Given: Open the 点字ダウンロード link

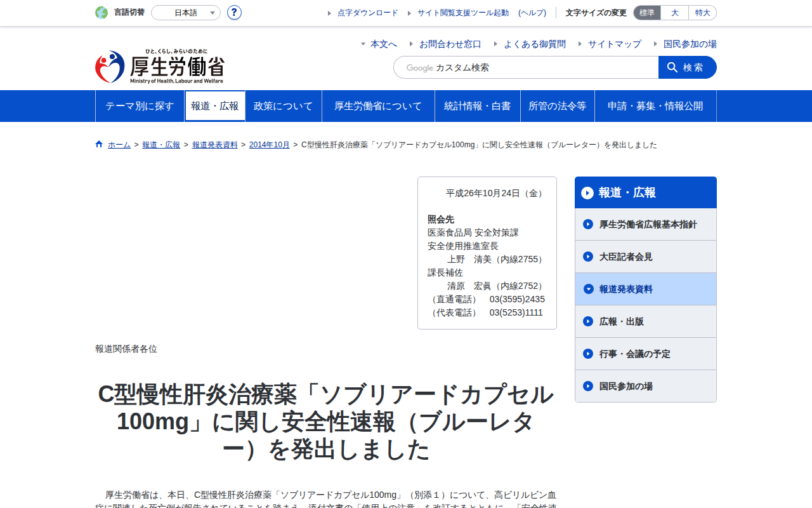Looking at the screenshot, I should pyautogui.click(x=368, y=13).
